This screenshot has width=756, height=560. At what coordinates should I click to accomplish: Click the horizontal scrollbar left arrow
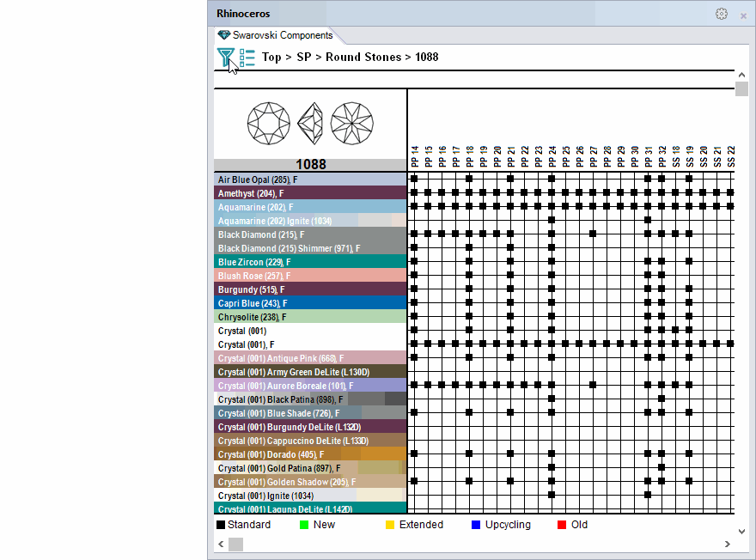(221, 544)
